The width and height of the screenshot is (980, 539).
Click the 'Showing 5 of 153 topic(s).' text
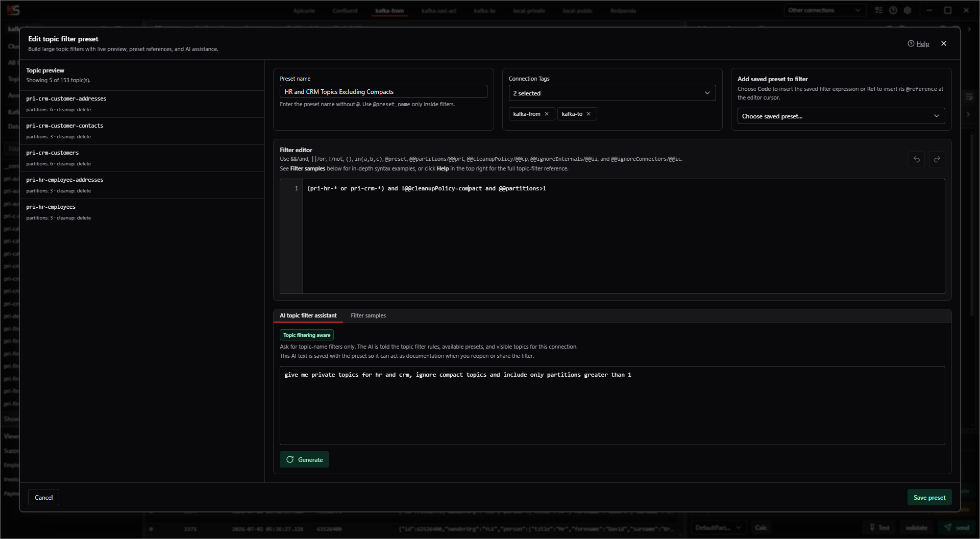[x=58, y=80]
